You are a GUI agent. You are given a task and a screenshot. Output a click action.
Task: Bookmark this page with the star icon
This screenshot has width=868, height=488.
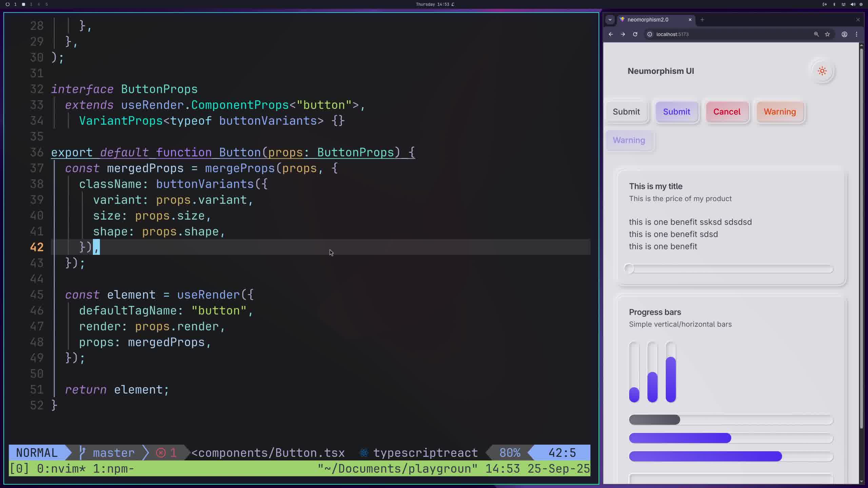click(x=827, y=34)
